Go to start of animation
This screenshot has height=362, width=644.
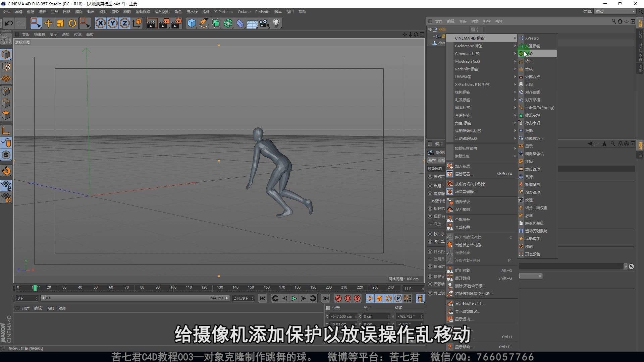263,298
